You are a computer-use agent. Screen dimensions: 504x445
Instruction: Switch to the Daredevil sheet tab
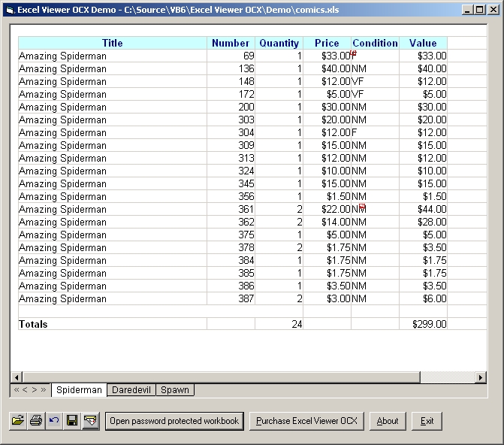coord(131,390)
